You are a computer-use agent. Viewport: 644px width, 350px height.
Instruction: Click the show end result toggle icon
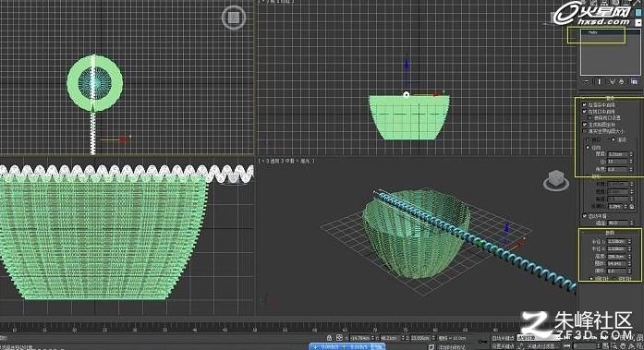tap(600, 82)
